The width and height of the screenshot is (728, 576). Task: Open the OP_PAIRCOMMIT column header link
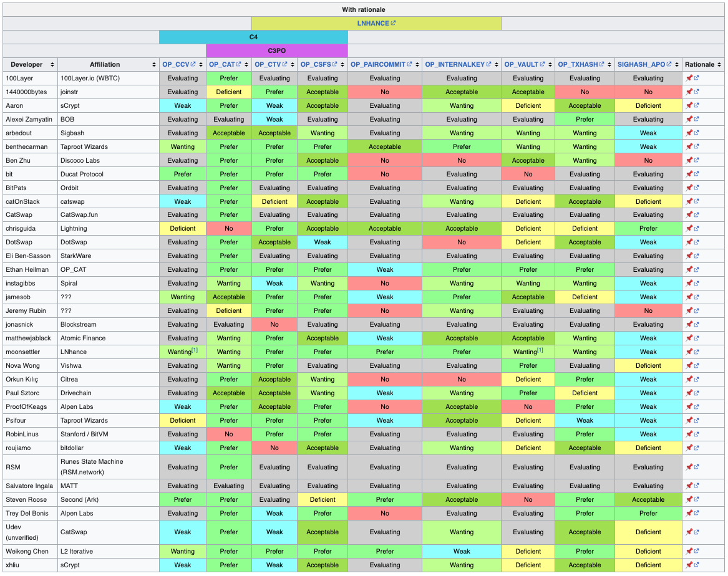[x=381, y=64]
